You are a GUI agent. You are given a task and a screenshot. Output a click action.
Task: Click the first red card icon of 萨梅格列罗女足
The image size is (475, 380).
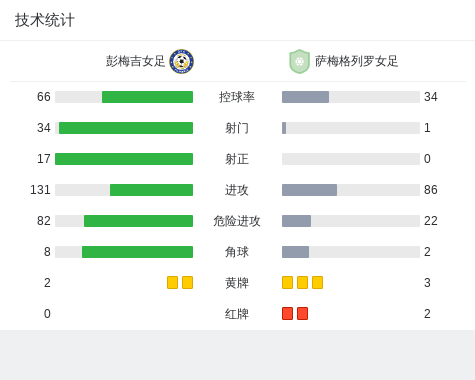point(287,314)
